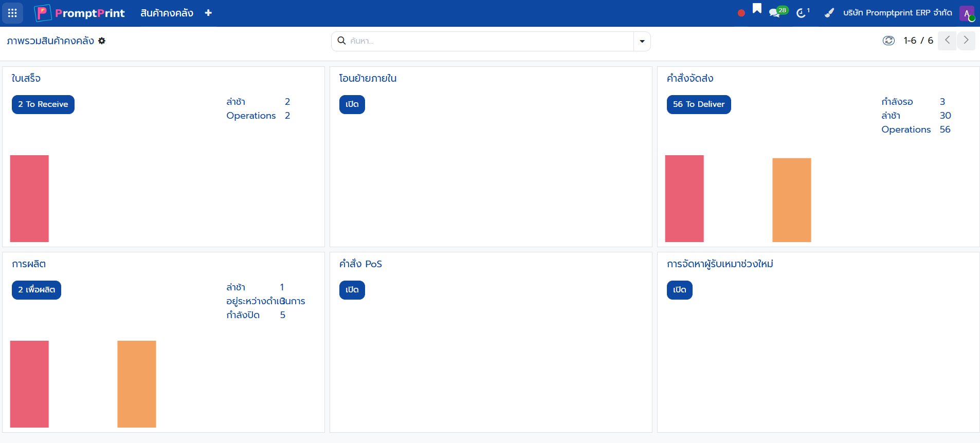Image resolution: width=980 pixels, height=443 pixels.
Task: Click the 56 To Deliver button
Action: pyautogui.click(x=699, y=104)
